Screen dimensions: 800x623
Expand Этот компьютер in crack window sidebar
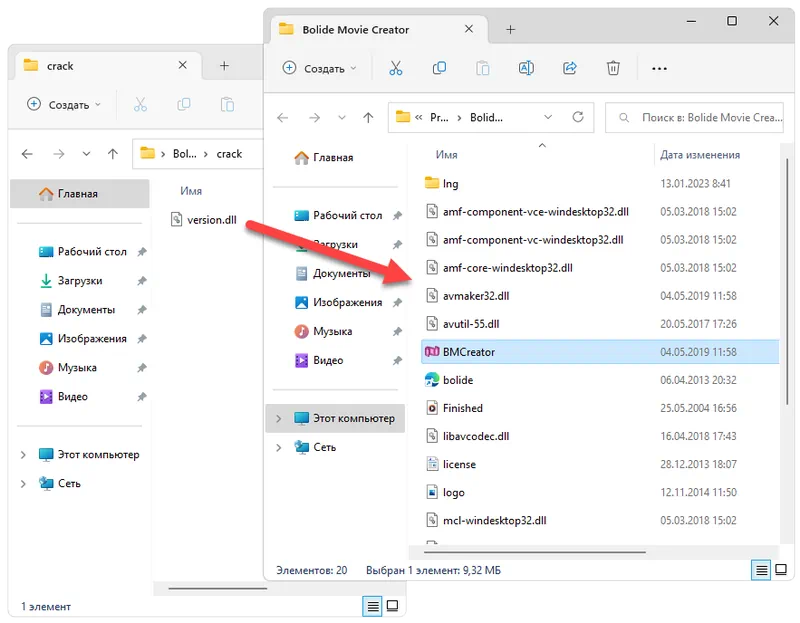click(x=23, y=455)
